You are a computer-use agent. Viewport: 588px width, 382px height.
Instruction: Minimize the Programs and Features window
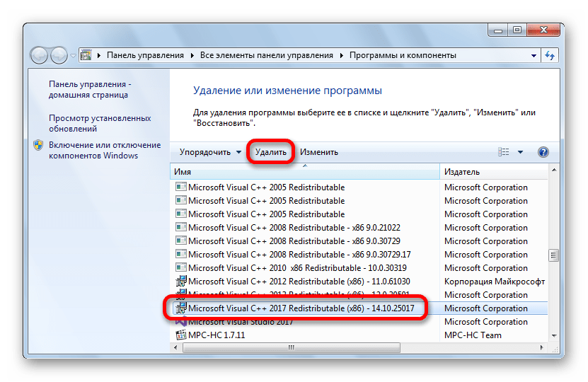pos(498,30)
